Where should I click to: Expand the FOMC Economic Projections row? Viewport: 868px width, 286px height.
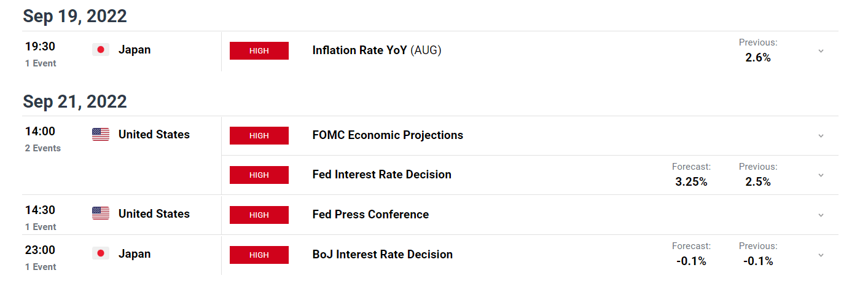[x=821, y=136]
